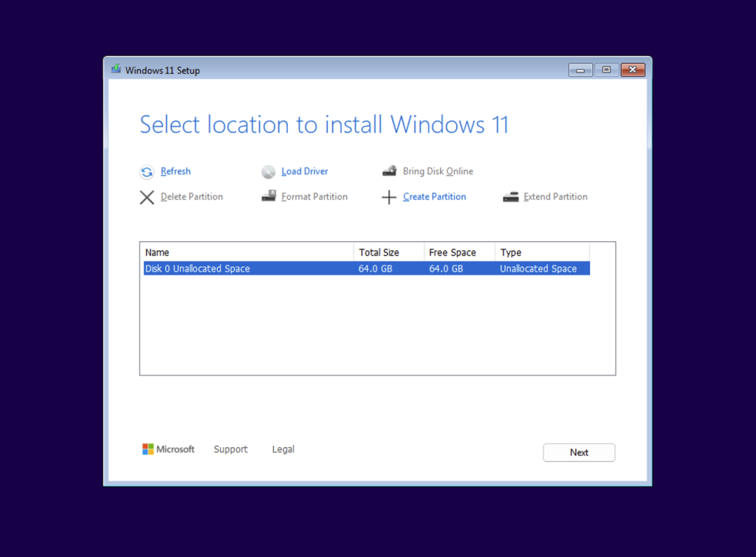Click the Load Driver disc icon
Viewport: 756px width, 557px height.
pyautogui.click(x=268, y=172)
